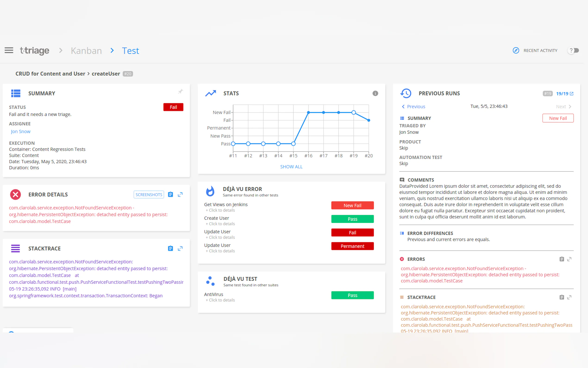Click the Comments speech icon

click(x=402, y=180)
